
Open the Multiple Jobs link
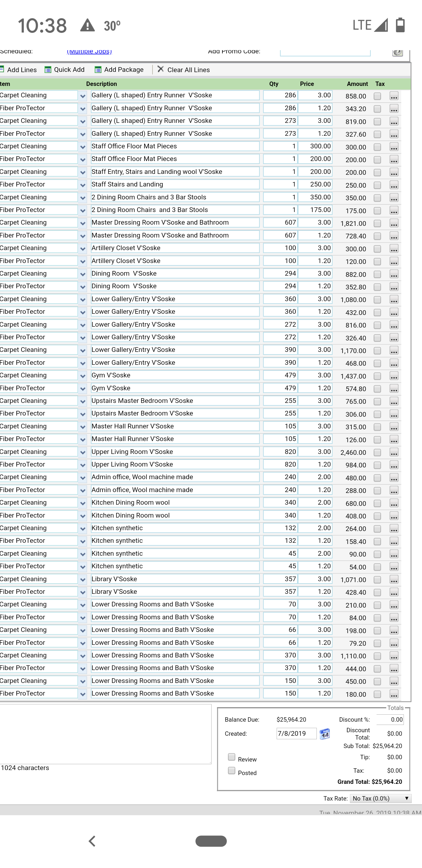(x=89, y=51)
